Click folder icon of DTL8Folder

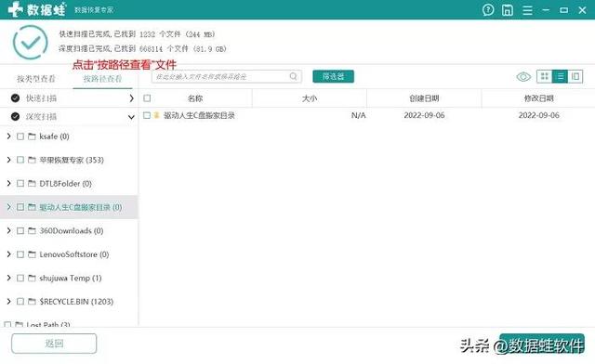32,184
